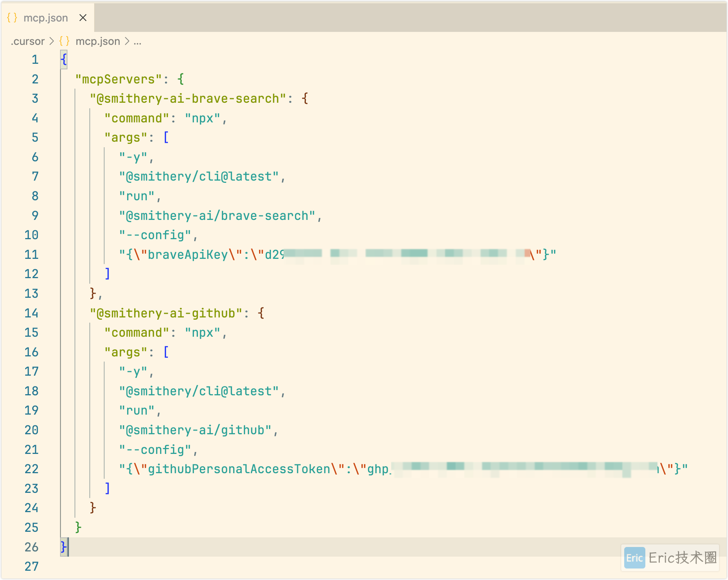Click the "@smithery-ai-github" key
The image size is (728, 580).
point(166,313)
